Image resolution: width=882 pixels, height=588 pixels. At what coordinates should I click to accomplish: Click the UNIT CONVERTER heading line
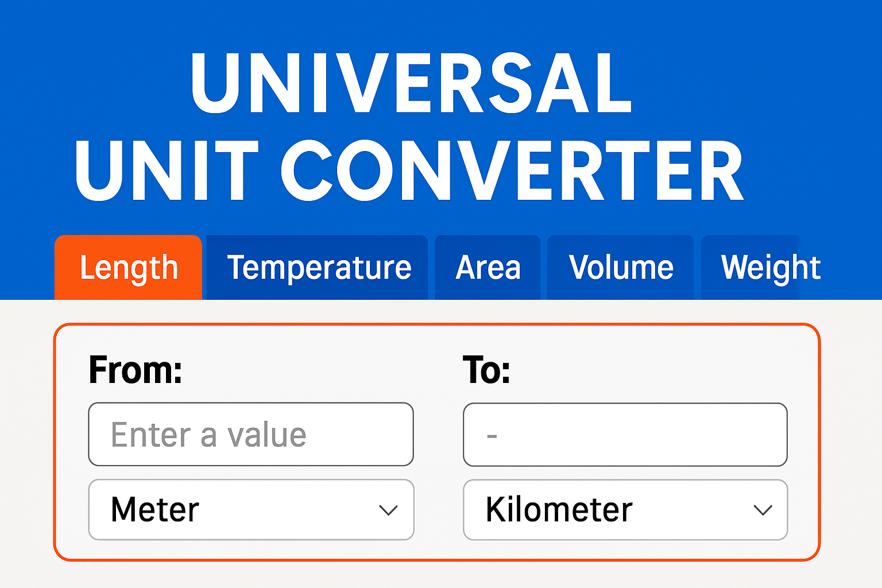coord(410,171)
